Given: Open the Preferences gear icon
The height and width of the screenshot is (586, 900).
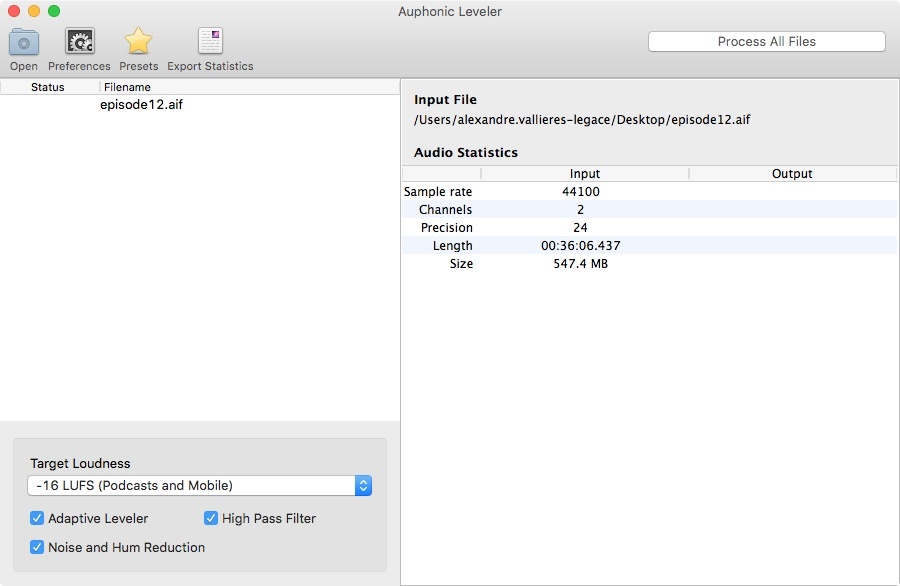Looking at the screenshot, I should tap(79, 41).
